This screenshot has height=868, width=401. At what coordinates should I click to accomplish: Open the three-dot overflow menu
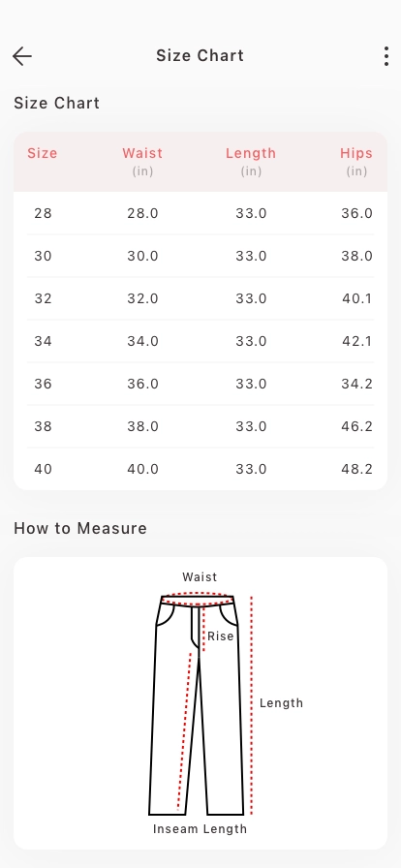coord(386,56)
